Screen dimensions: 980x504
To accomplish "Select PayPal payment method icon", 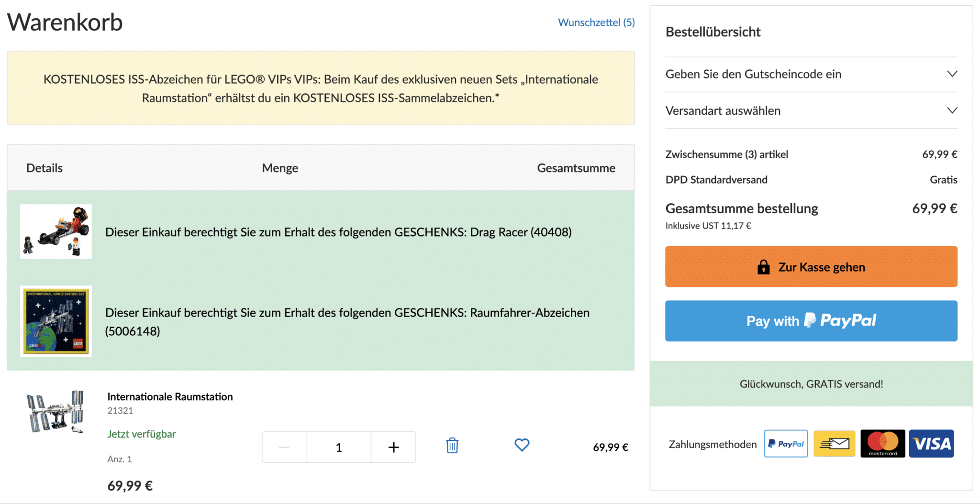I will pyautogui.click(x=786, y=444).
